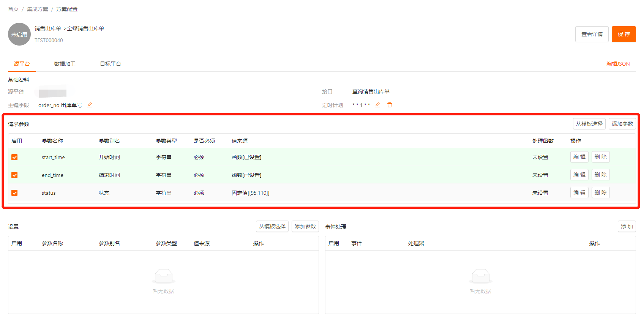Click 添加参数 in the 设置 panel
This screenshot has height=317, width=644.
(305, 226)
